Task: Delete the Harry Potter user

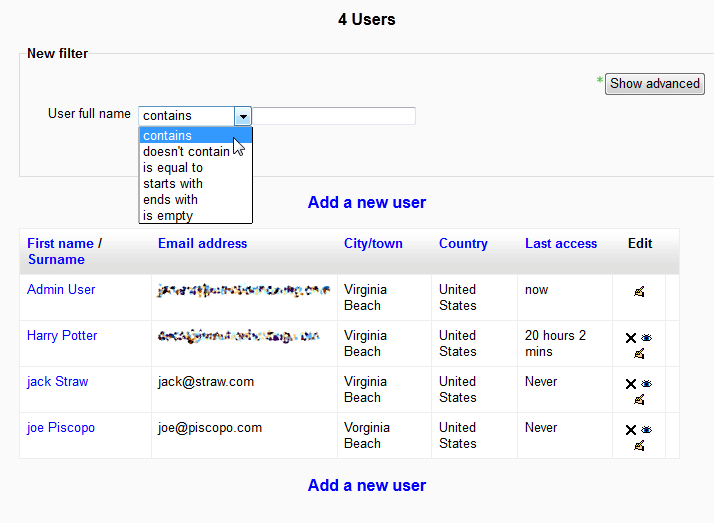Action: 631,338
